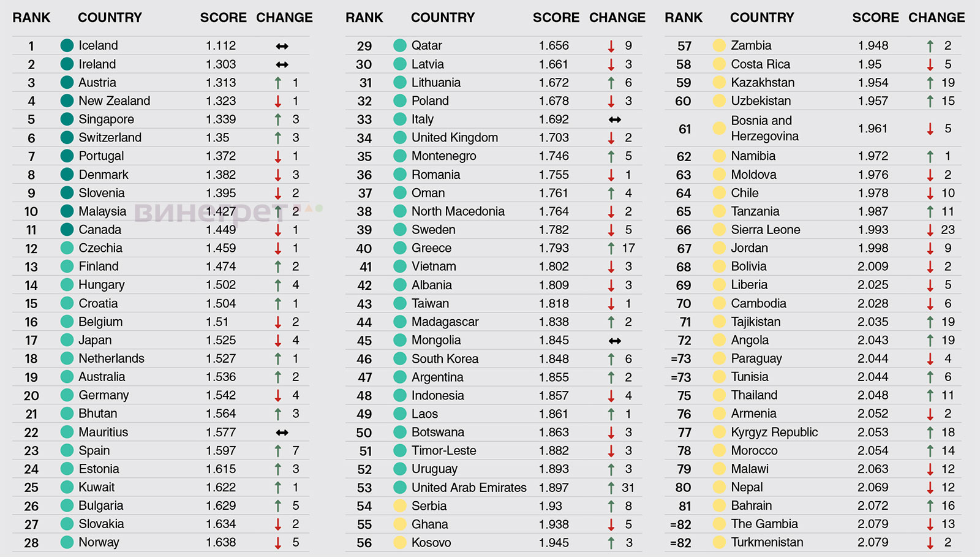Click the country name "South Korea"
Image resolution: width=980 pixels, height=560 pixels.
pyautogui.click(x=445, y=359)
